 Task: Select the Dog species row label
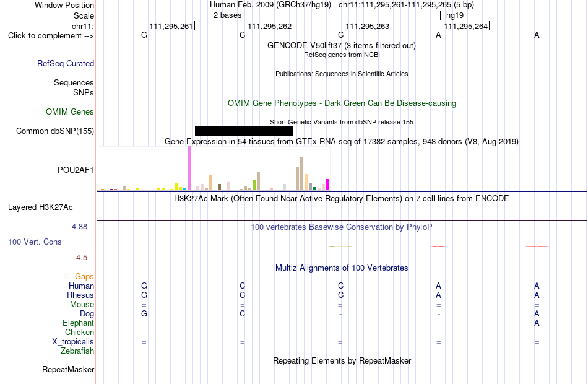pos(87,314)
